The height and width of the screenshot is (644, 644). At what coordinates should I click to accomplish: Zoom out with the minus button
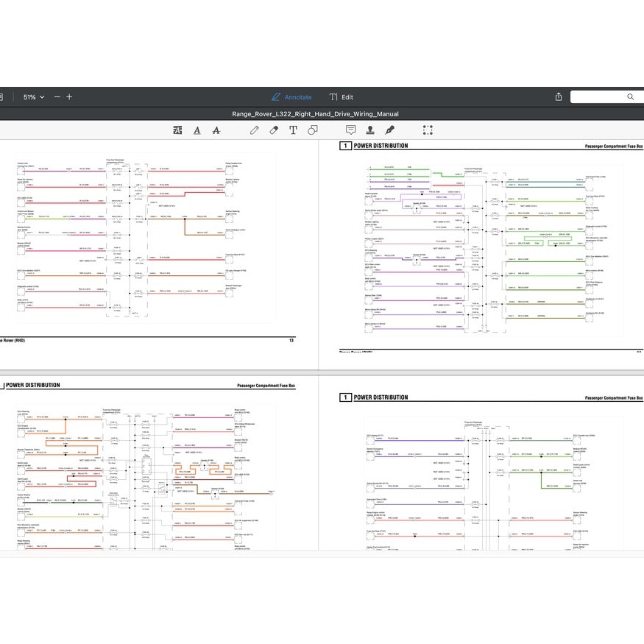click(x=57, y=97)
